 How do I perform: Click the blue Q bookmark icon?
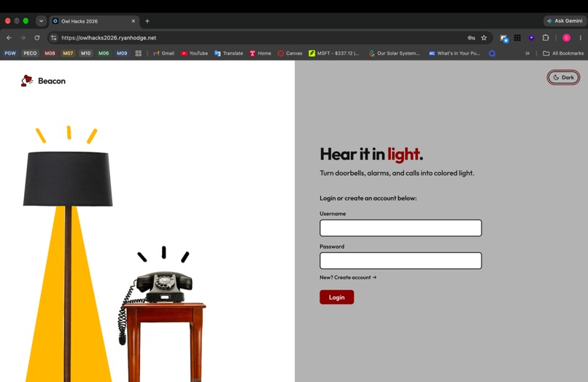492,53
